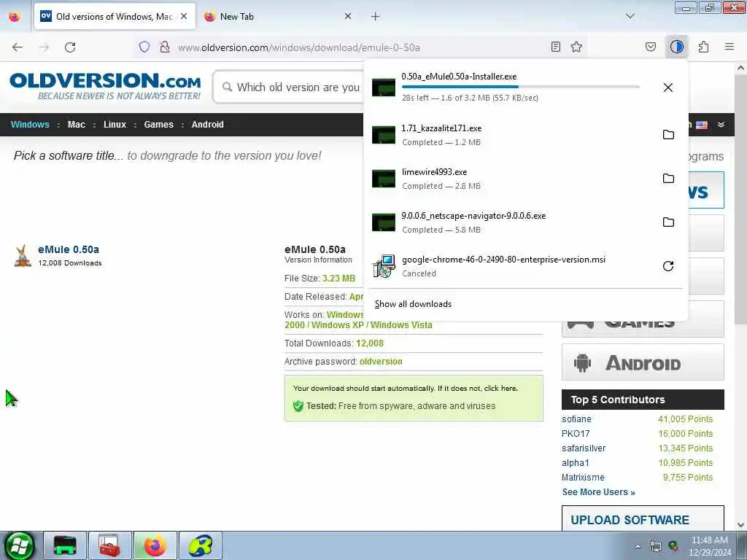Click the Save to Pocket icon

coord(650,47)
